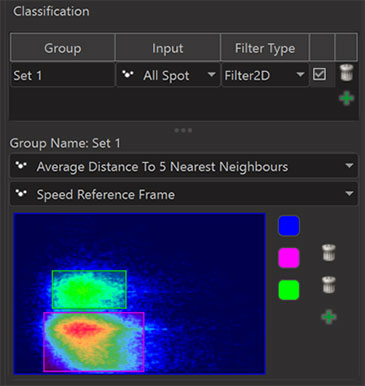Add a new classification group with the plus icon
365x386 pixels.
tap(346, 99)
